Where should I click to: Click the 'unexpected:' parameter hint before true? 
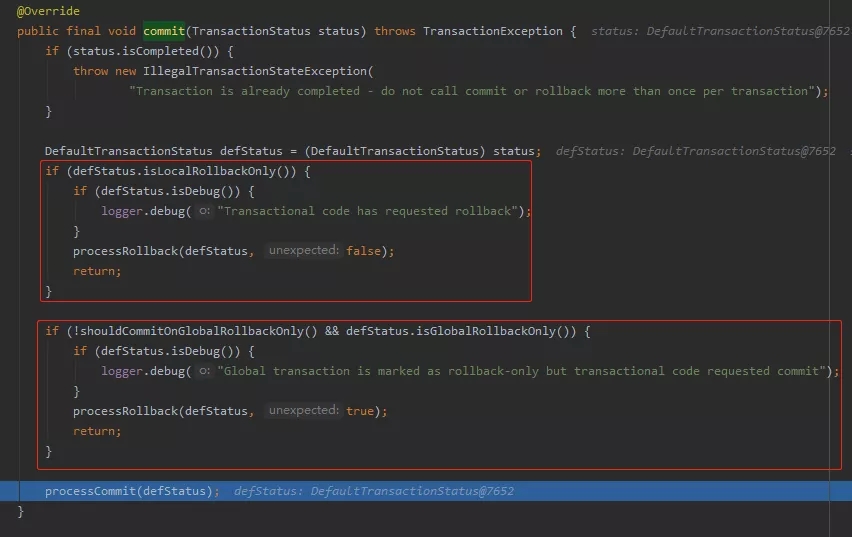click(x=303, y=410)
